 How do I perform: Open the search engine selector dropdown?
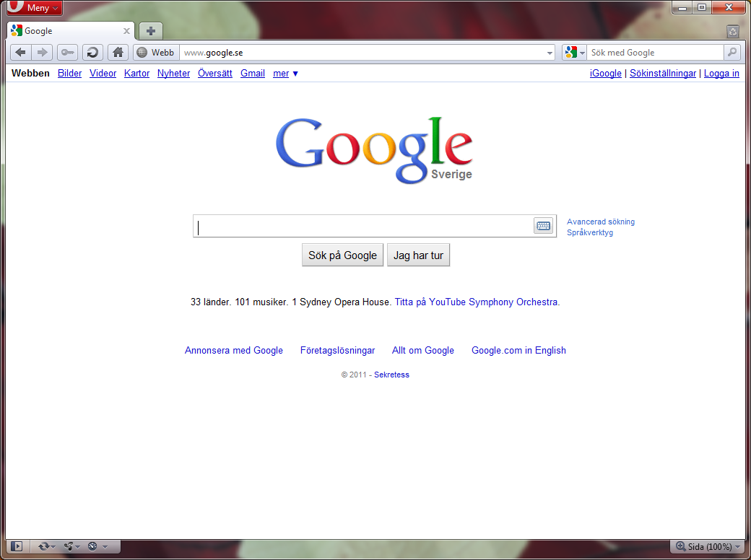[x=574, y=52]
